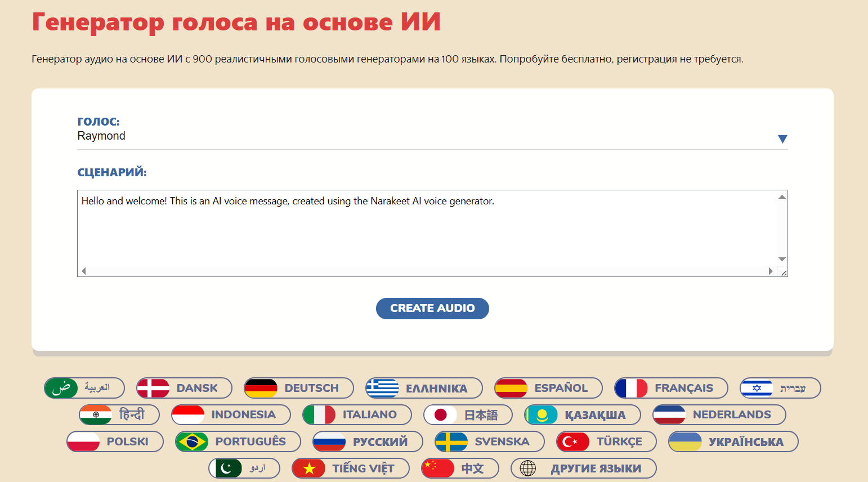Click the Arabic flag icon
The width and height of the screenshot is (868, 482).
click(61, 388)
